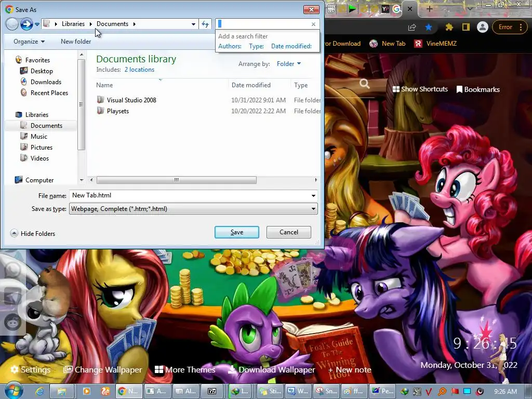Expand the address bar history dropdown
This screenshot has width=532, height=399.
click(193, 24)
